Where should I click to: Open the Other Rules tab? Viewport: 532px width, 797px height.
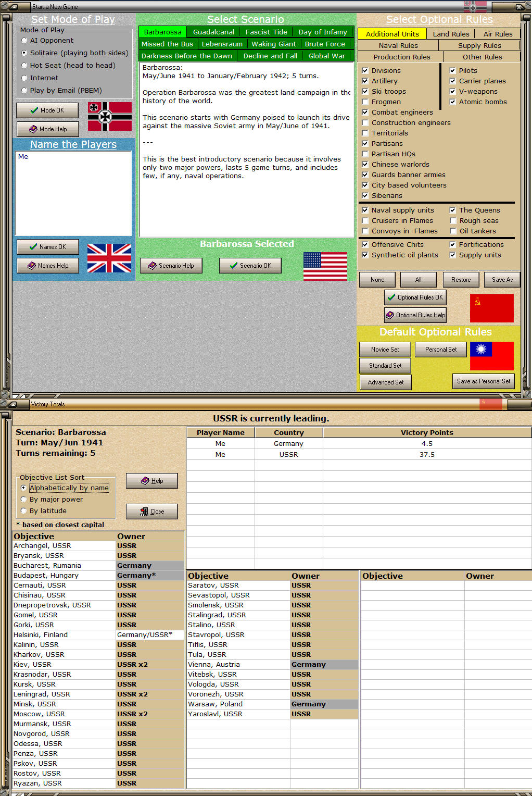pyautogui.click(x=483, y=57)
